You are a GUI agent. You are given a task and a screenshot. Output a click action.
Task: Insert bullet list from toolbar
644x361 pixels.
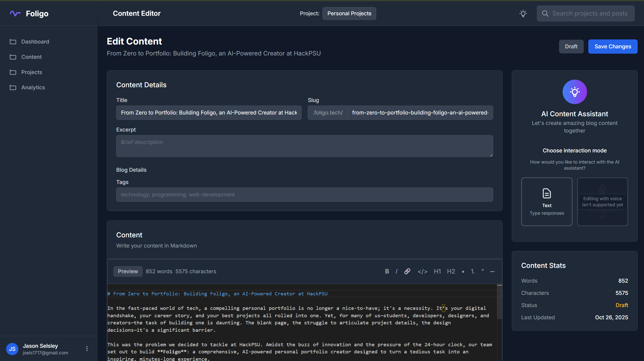click(463, 272)
